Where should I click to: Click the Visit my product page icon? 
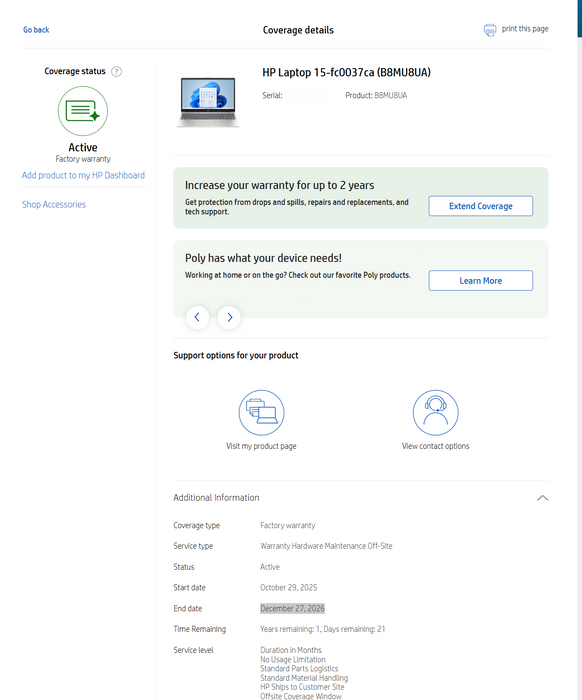tap(262, 412)
